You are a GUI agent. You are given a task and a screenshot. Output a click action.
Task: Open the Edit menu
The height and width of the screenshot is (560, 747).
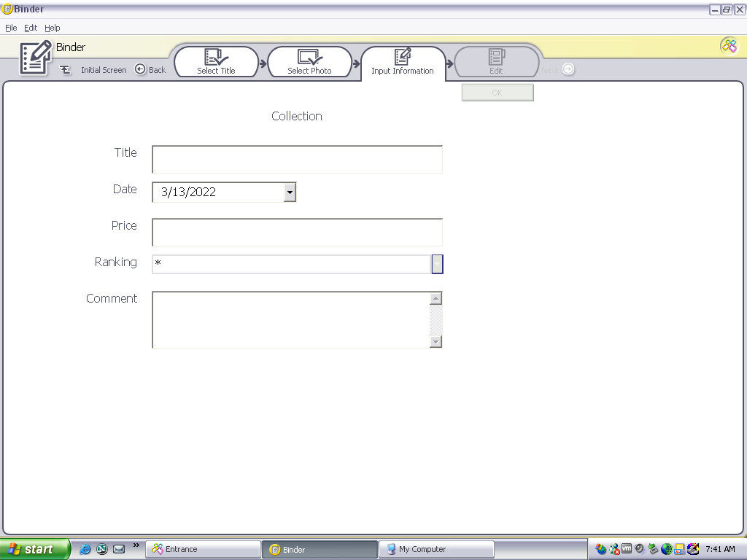31,28
